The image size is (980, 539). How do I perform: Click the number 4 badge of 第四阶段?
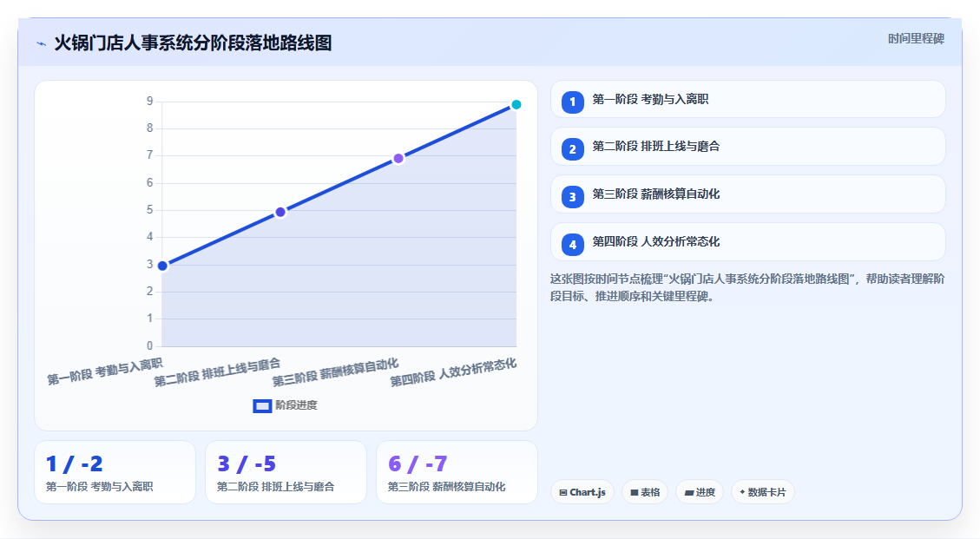[573, 245]
